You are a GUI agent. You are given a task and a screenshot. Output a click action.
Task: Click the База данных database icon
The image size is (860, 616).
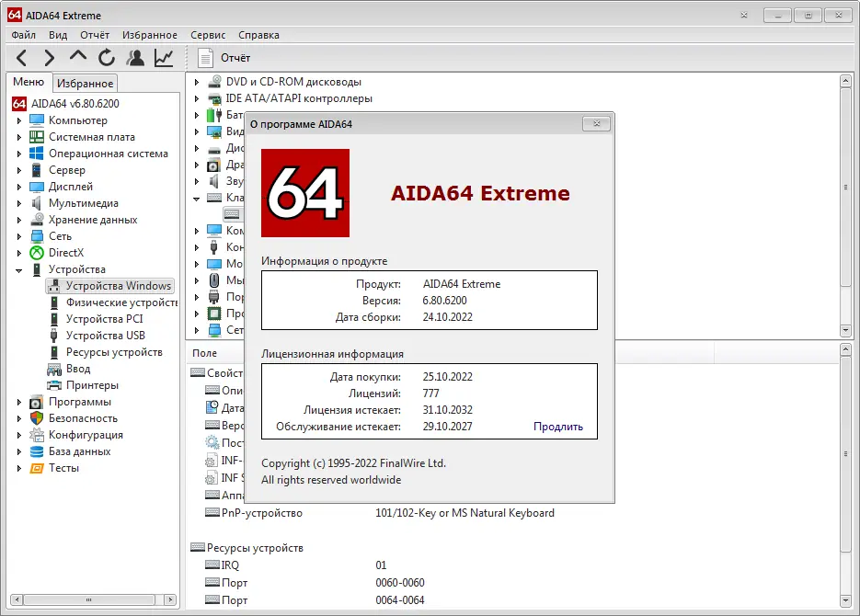(x=37, y=451)
